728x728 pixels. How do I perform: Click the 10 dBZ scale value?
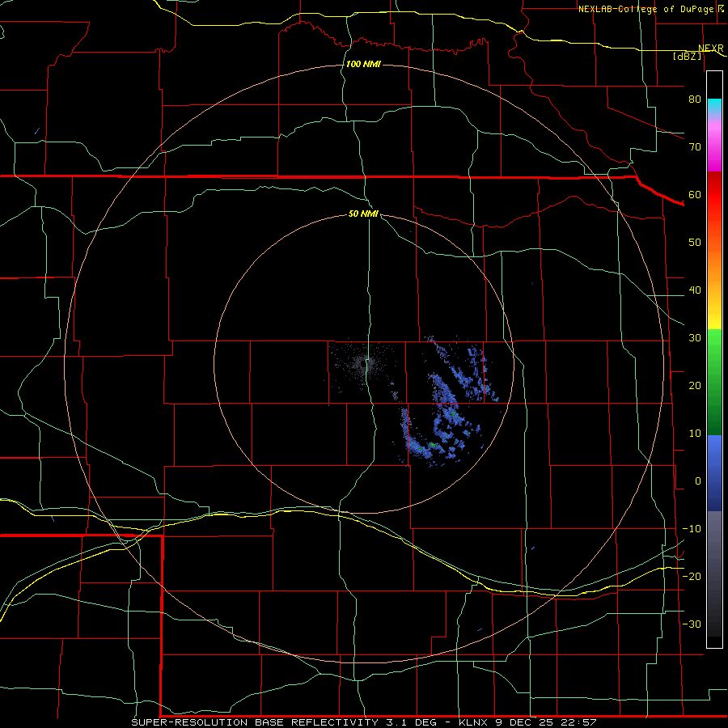[695, 434]
